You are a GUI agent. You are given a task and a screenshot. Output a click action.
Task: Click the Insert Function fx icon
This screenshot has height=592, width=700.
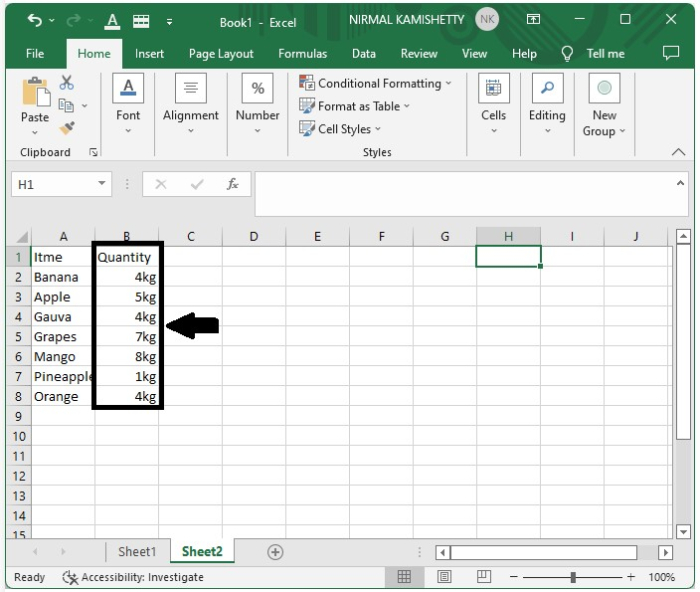pyautogui.click(x=232, y=184)
